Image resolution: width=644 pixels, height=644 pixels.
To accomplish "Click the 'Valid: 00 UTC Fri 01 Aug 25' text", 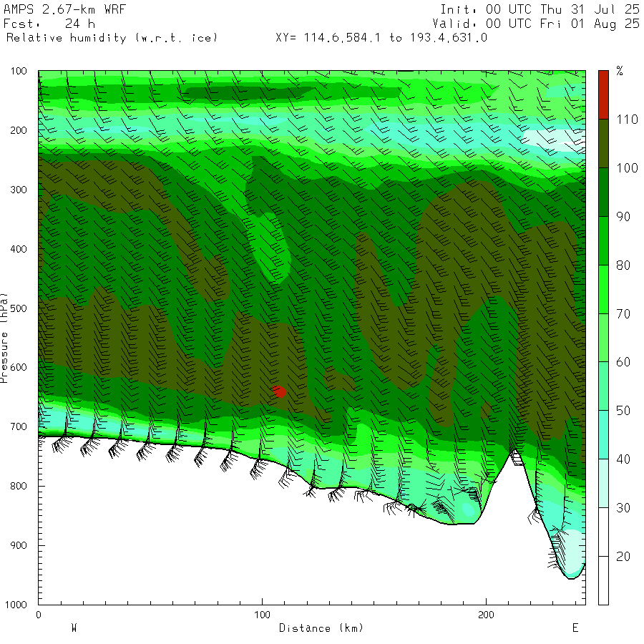I will 535,24.
